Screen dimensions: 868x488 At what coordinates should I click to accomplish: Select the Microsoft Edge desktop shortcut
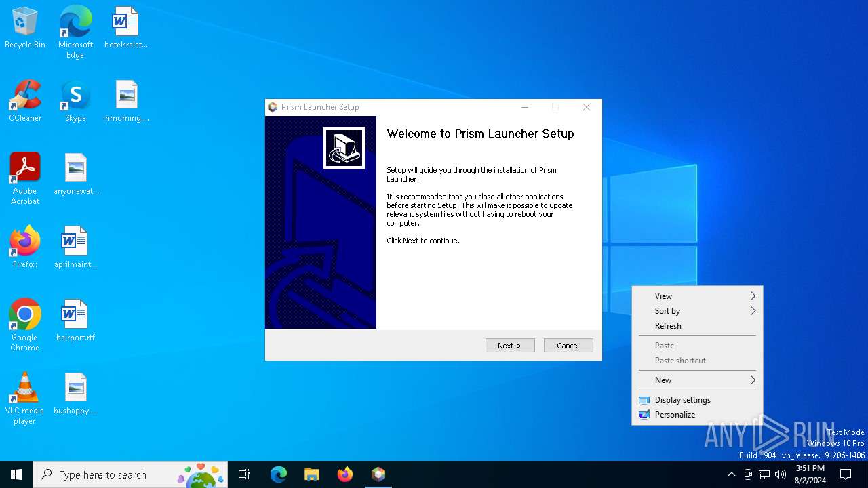coord(75,32)
